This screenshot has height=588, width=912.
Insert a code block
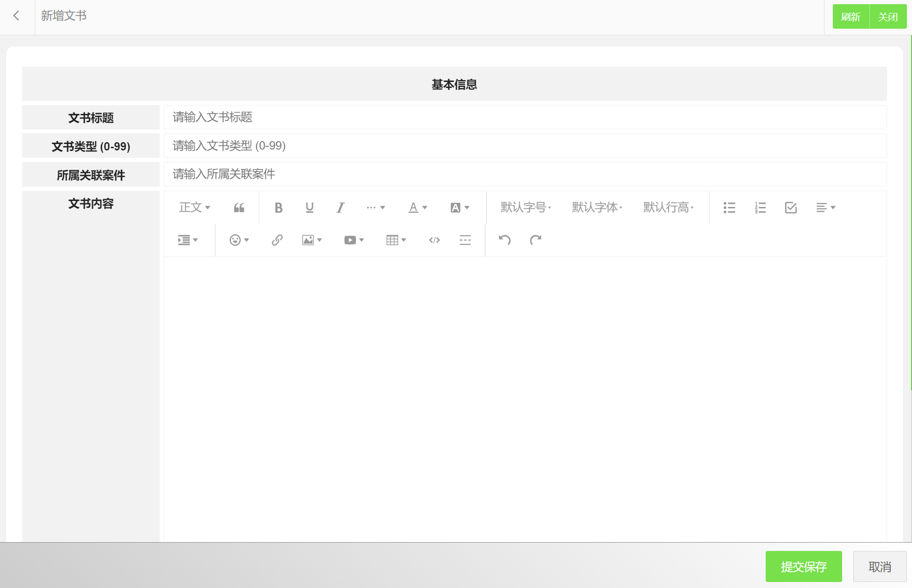(434, 240)
